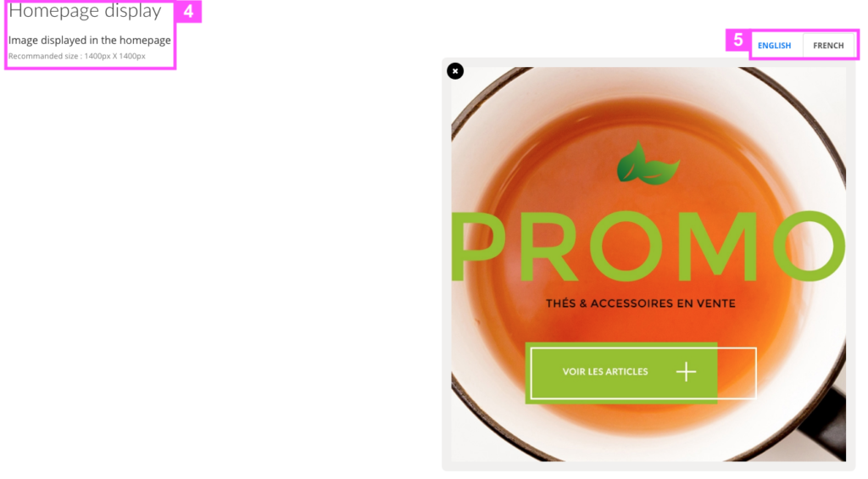The image size is (868, 479).
Task: Click the large green PROMO text
Action: [648, 246]
